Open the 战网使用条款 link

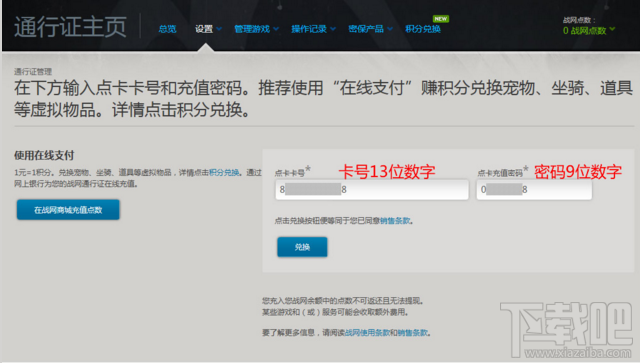click(367, 333)
